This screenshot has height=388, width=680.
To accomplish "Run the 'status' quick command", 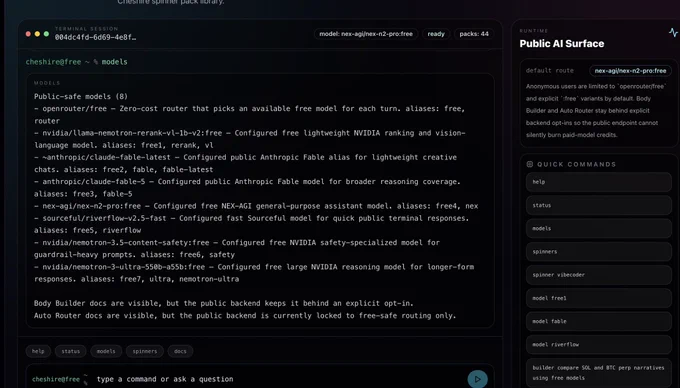I will click(x=599, y=205).
